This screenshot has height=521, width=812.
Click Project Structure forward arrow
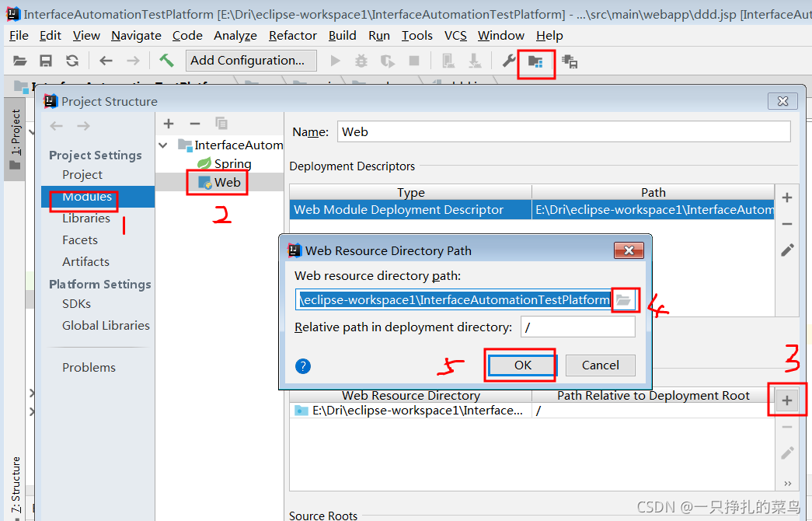click(83, 126)
